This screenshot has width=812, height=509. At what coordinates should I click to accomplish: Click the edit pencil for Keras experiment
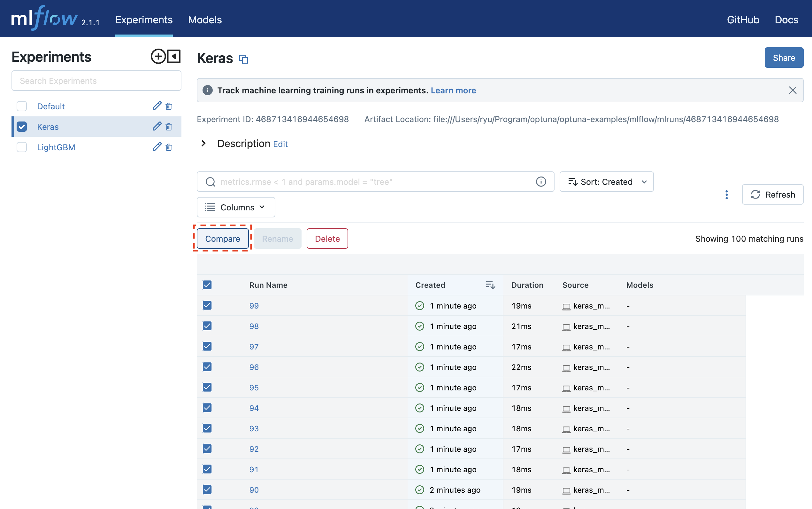(157, 127)
